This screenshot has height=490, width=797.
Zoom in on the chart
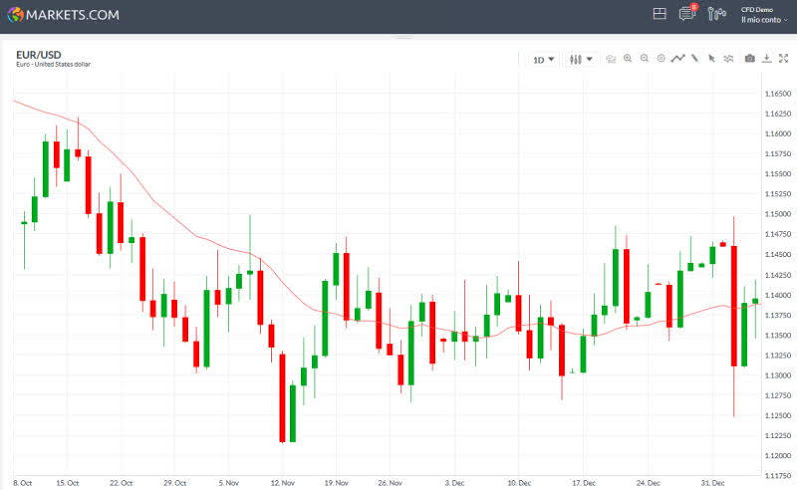tap(628, 59)
